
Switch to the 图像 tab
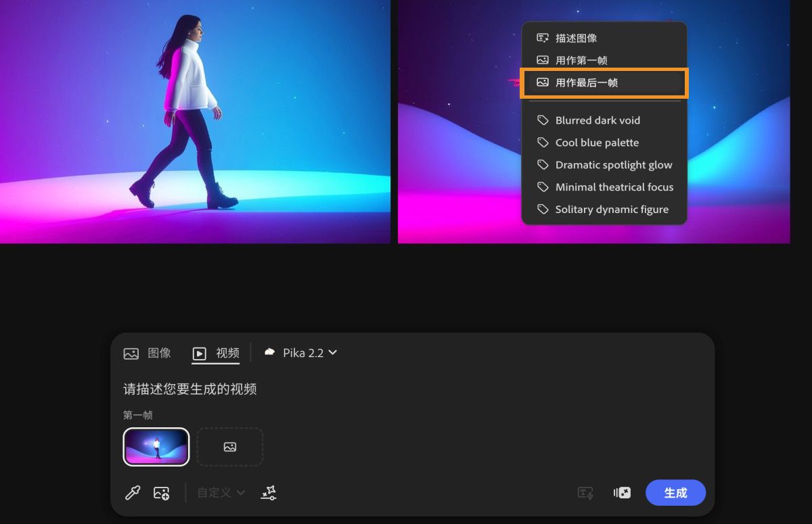(x=148, y=353)
